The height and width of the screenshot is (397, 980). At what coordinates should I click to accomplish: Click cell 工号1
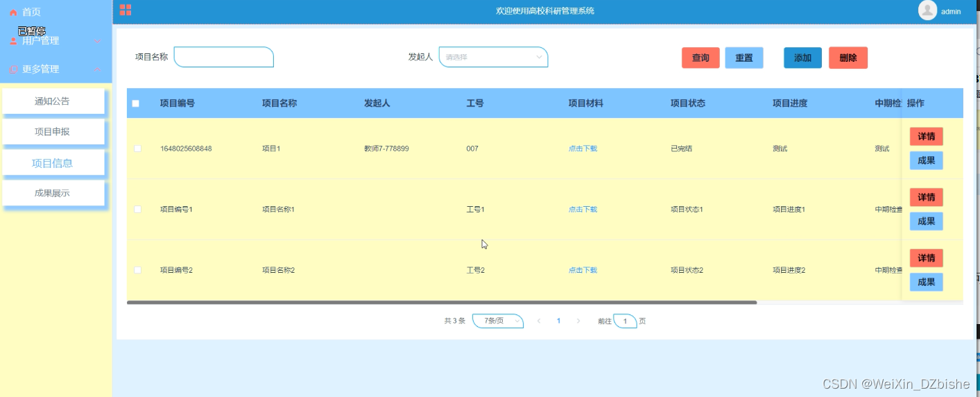pos(476,209)
